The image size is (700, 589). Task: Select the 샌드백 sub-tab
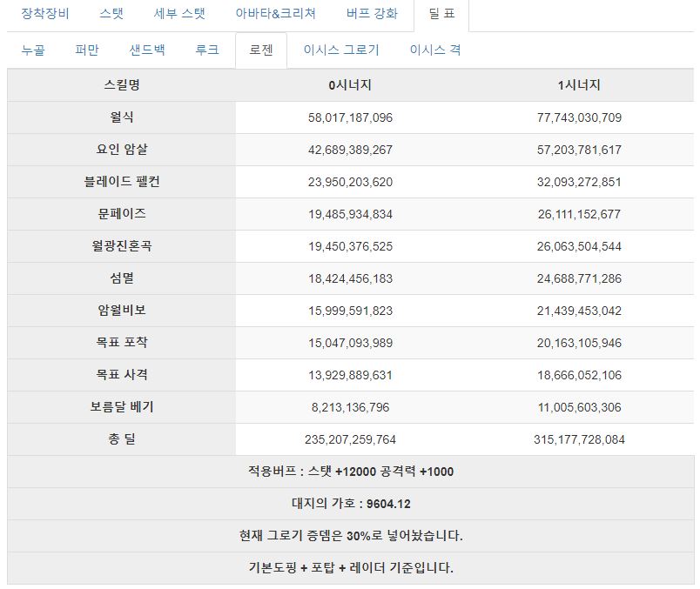pyautogui.click(x=147, y=50)
